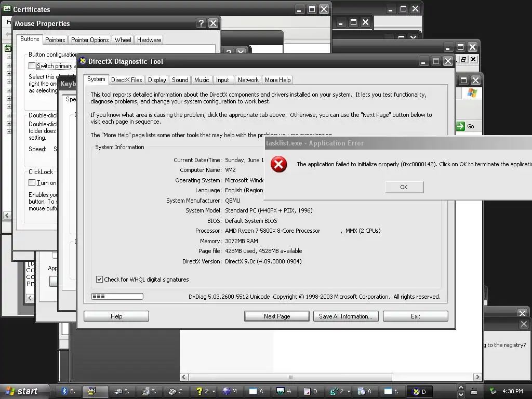Open the grouped help items with question mark
Viewport: 532px width, 399px height.
tap(203, 391)
